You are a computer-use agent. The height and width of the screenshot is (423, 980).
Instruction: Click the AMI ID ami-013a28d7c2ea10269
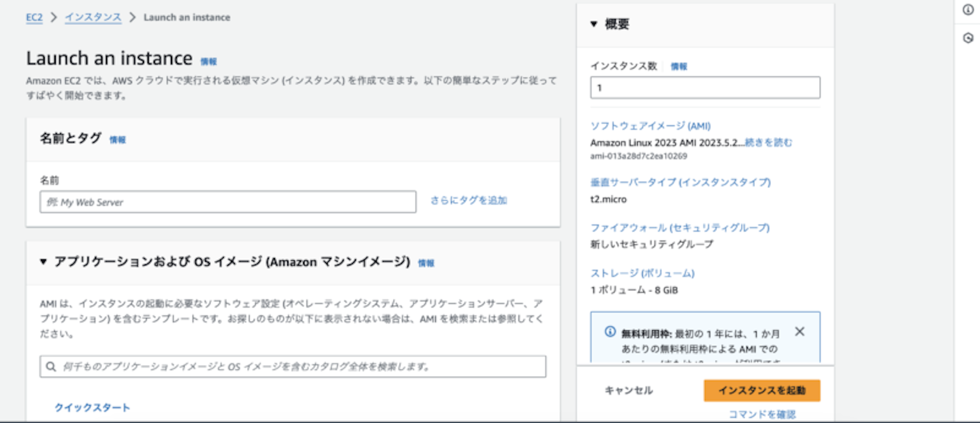click(639, 156)
